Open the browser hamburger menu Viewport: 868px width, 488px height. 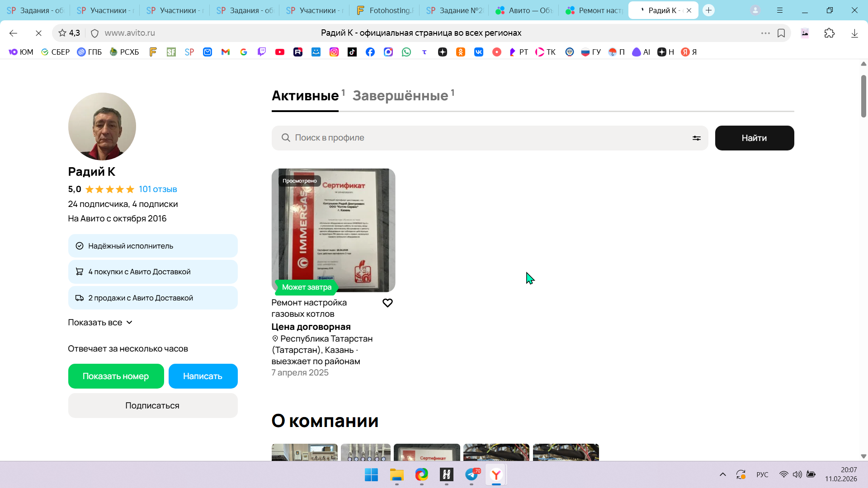click(780, 10)
